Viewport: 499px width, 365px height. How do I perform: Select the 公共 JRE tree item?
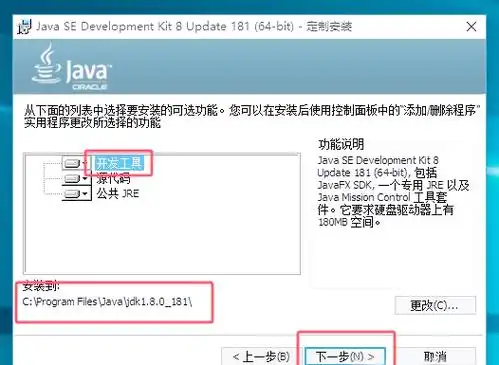point(118,194)
